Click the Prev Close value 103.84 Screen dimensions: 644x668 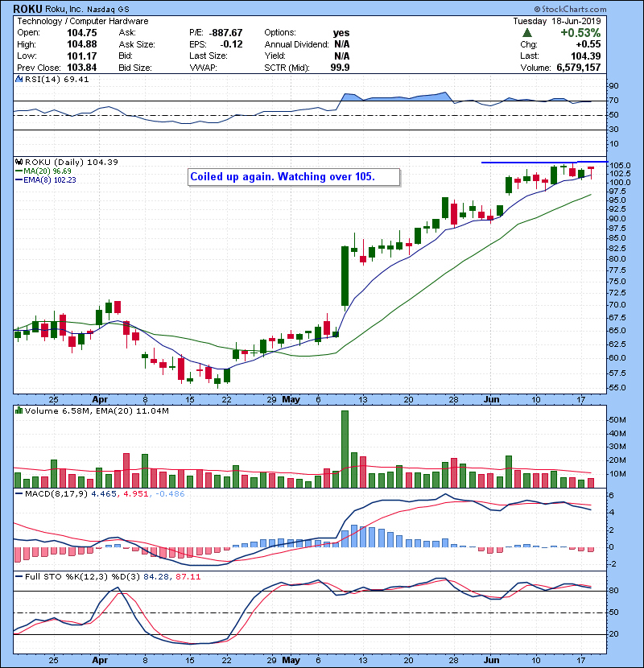pos(82,68)
